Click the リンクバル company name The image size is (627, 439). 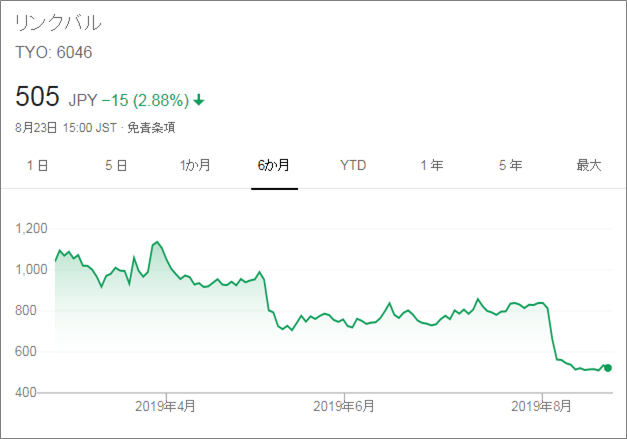58,23
